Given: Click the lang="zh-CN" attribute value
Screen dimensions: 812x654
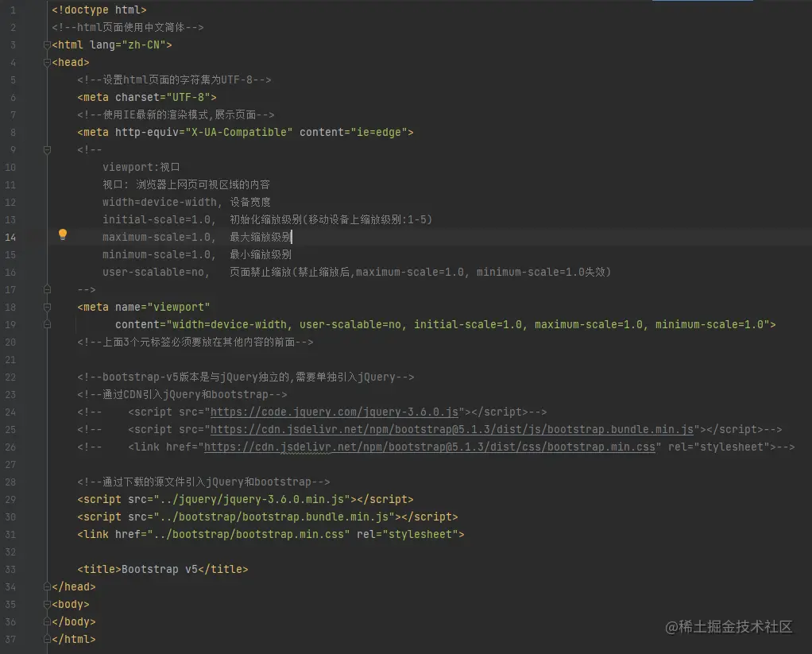Looking at the screenshot, I should [144, 45].
